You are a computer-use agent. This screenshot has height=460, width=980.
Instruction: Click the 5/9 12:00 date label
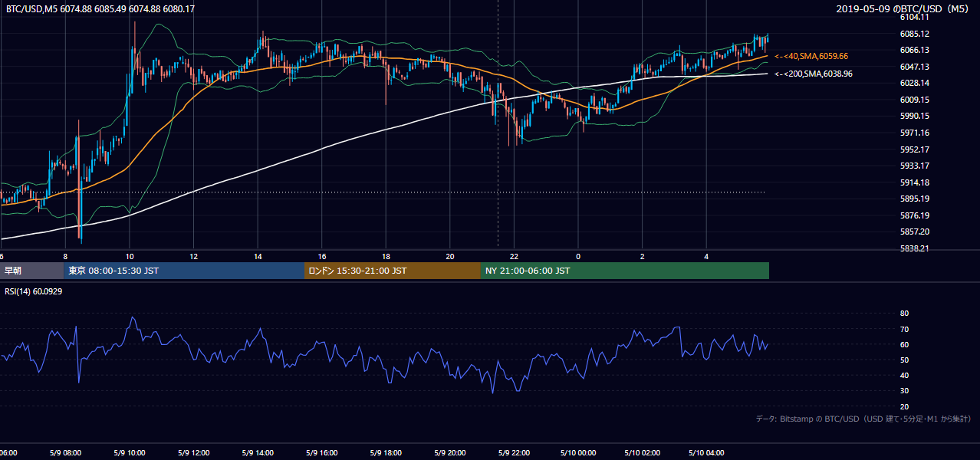tap(193, 453)
